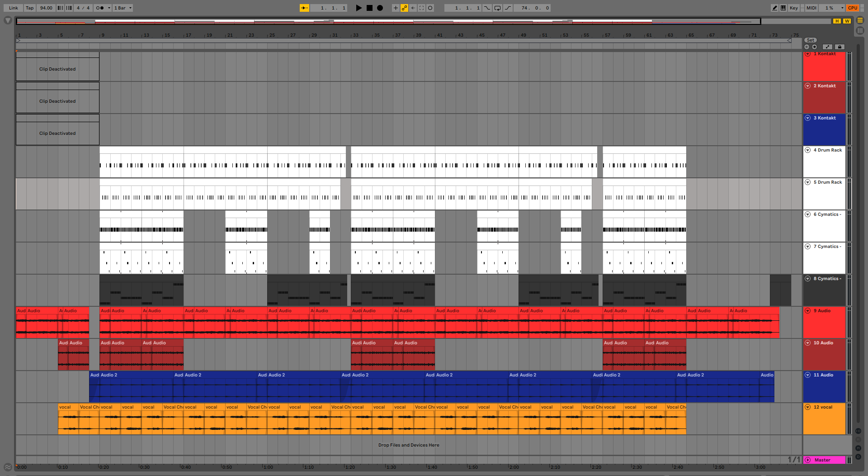868x476 pixels.
Task: Click bar 33 on the beat-time ruler
Action: coord(356,35)
